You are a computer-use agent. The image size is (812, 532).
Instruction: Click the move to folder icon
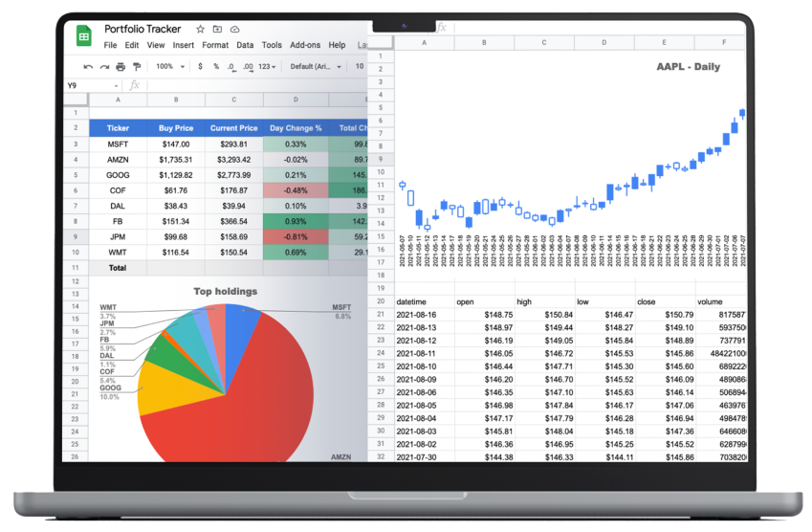(x=217, y=30)
